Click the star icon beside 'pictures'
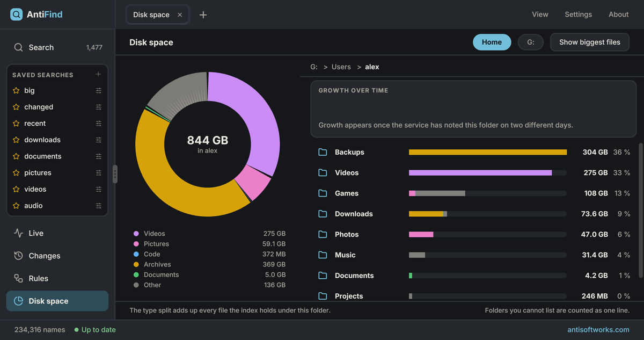 [x=16, y=173]
